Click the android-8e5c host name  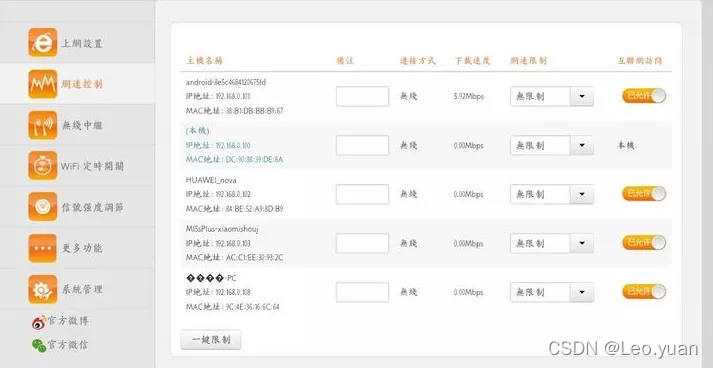pos(226,82)
